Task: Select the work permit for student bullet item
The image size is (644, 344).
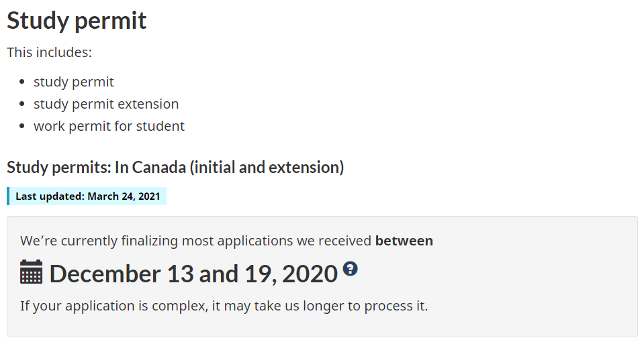Action: pos(109,126)
